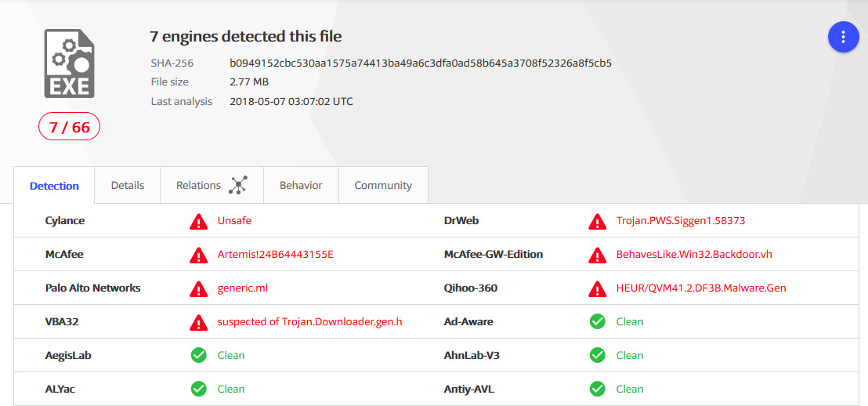This screenshot has height=406, width=868.
Task: Select the Detection tab
Action: [54, 186]
